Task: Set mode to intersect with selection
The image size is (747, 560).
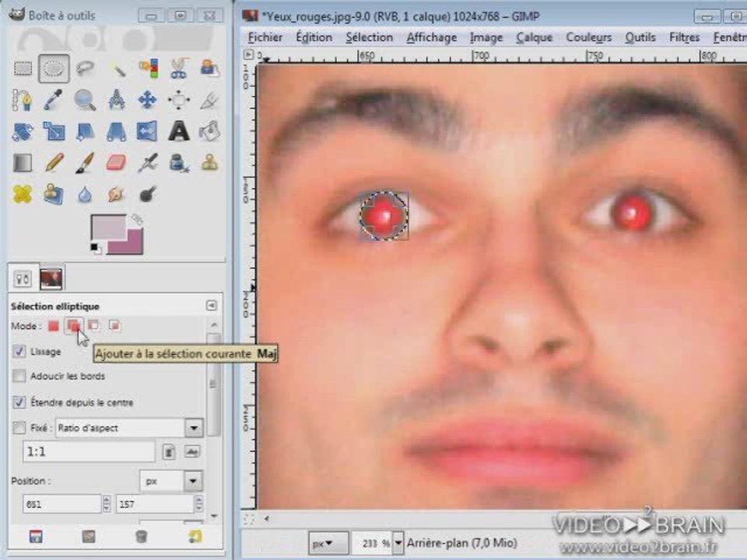Action: click(114, 326)
